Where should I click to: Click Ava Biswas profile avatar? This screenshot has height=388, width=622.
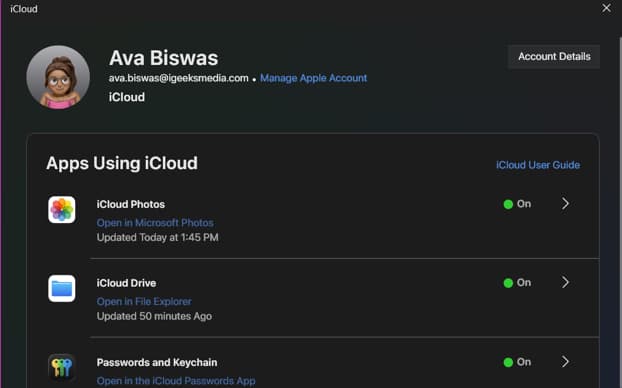coord(58,77)
